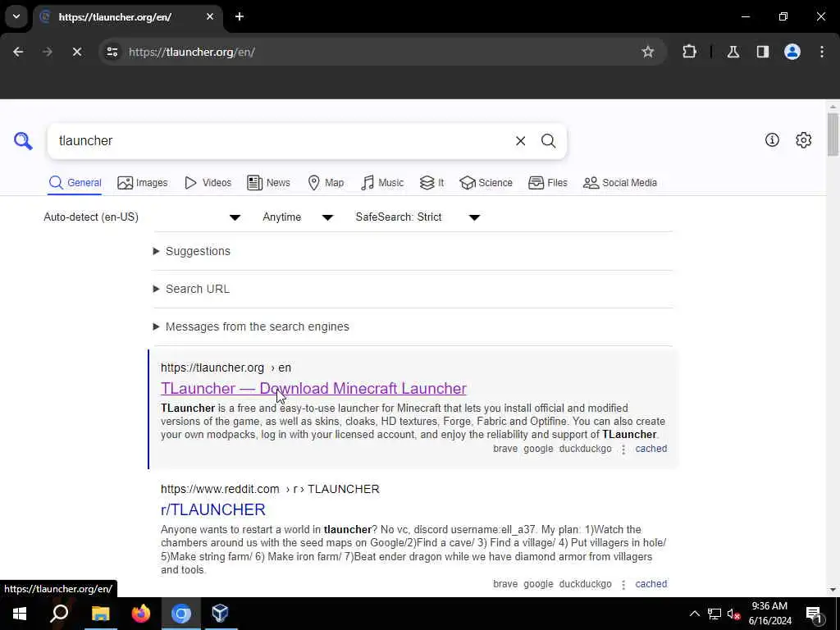
Task: Launch Firefox from the taskbar
Action: point(141,614)
